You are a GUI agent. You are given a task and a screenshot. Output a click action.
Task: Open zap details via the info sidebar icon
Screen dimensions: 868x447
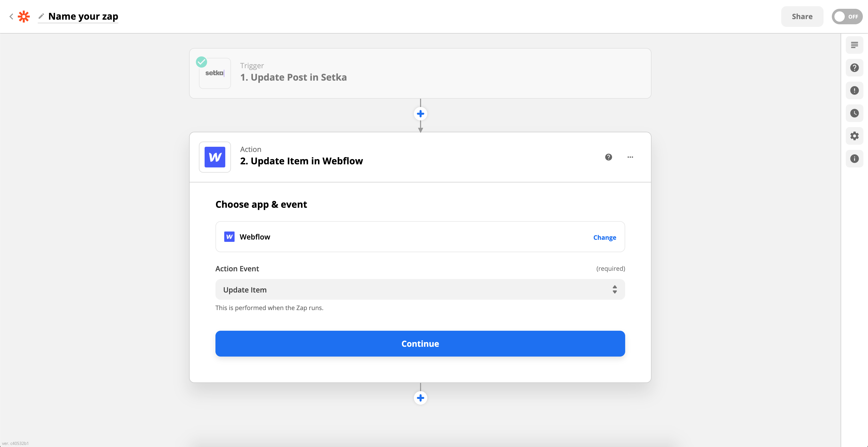coord(855,158)
